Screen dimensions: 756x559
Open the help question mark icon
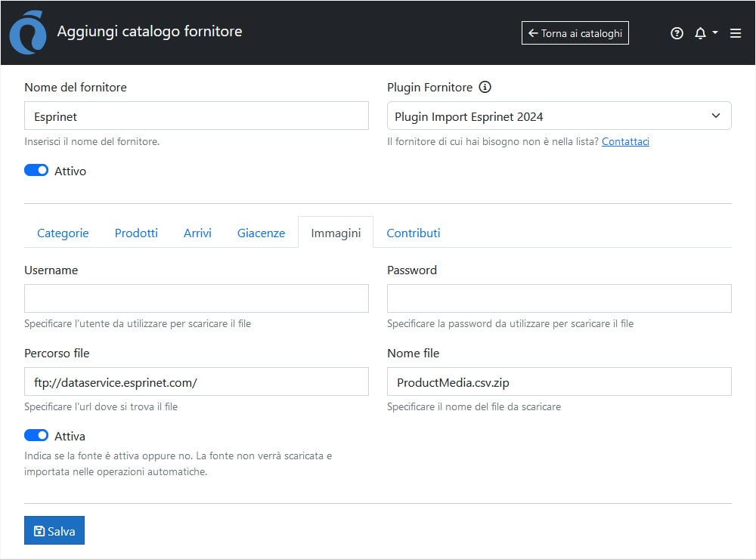pos(677,33)
